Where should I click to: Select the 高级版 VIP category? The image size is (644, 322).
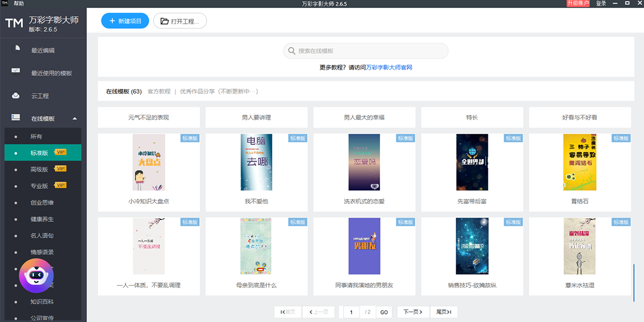click(40, 170)
